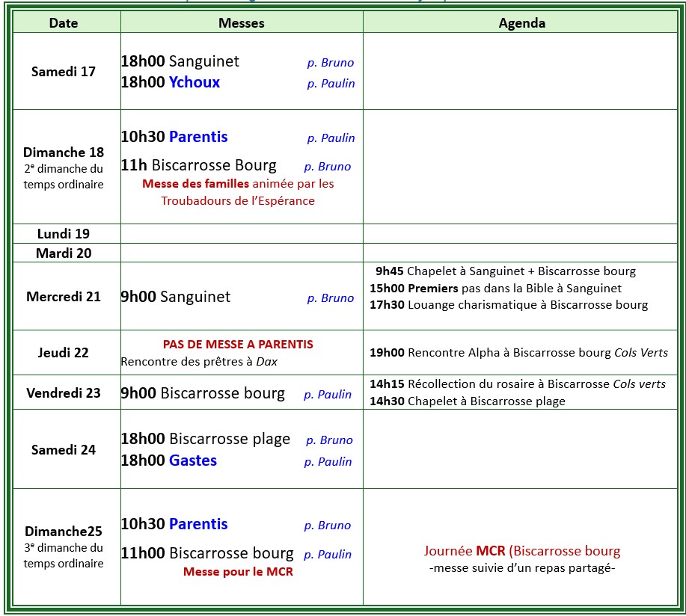The height and width of the screenshot is (616, 686).
Task: Select the "Mardi 20" row label
Action: pos(64,253)
